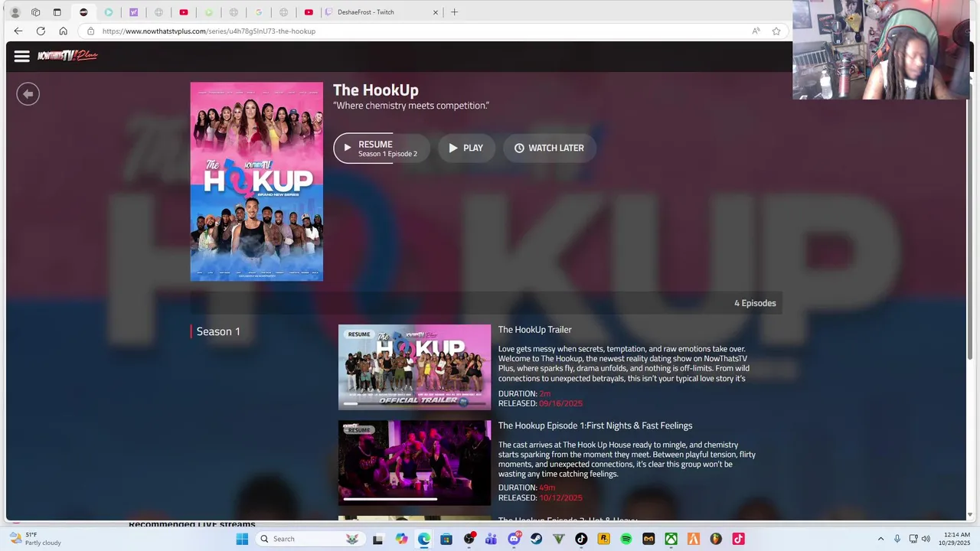View site information lock icon
Image resolution: width=980 pixels, height=551 pixels.
[90, 31]
